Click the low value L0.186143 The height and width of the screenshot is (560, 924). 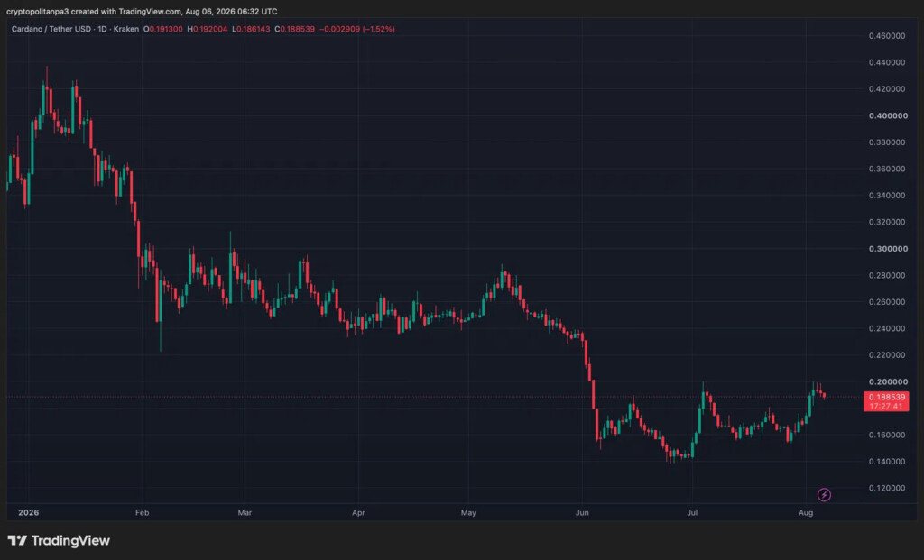(x=251, y=29)
